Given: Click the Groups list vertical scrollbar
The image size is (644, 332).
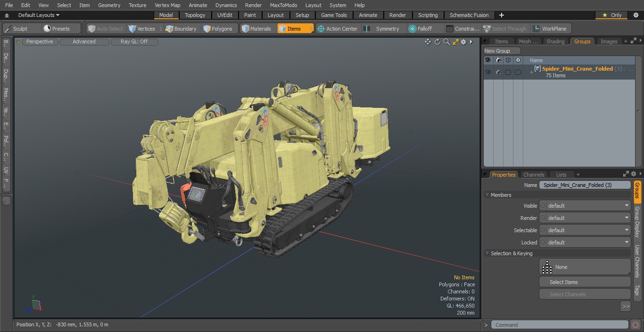Looking at the screenshot, I should 639,112.
